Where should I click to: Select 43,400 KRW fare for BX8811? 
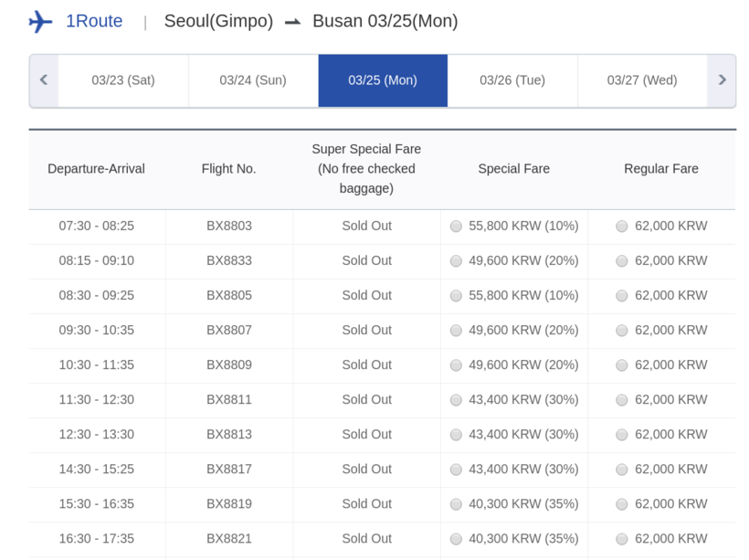[457, 400]
